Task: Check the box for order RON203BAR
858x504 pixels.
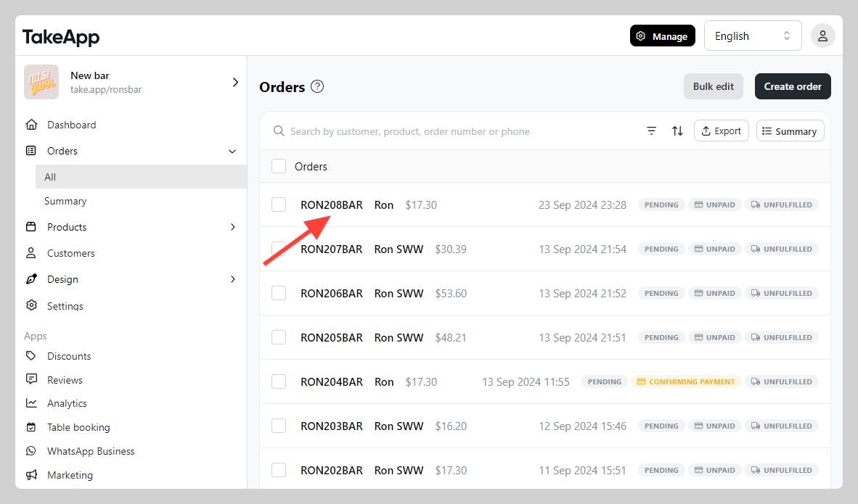Action: [x=279, y=426]
